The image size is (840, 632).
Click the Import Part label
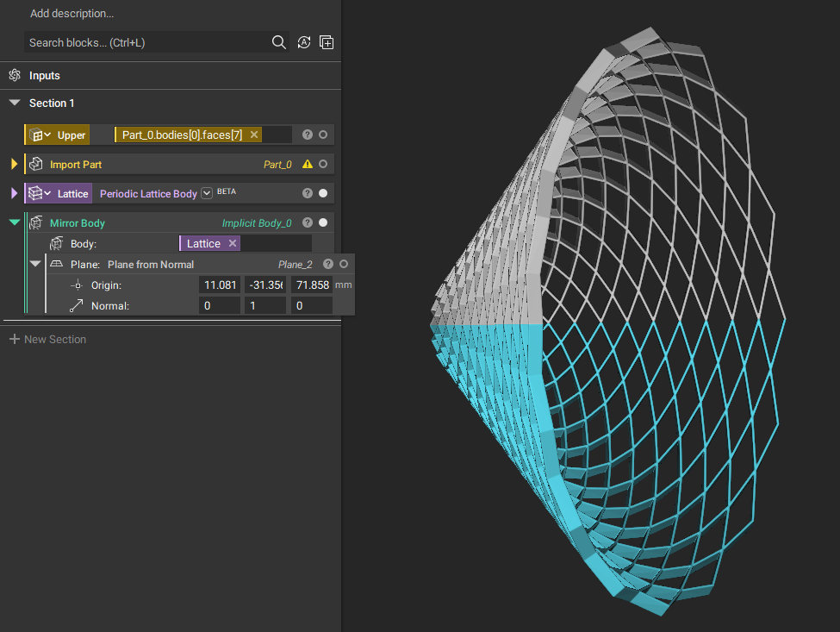[x=76, y=165]
